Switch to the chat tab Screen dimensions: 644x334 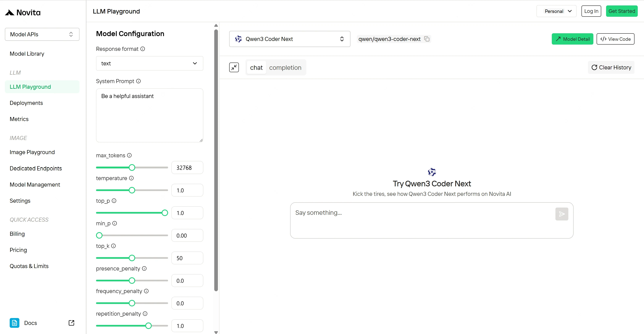point(256,68)
